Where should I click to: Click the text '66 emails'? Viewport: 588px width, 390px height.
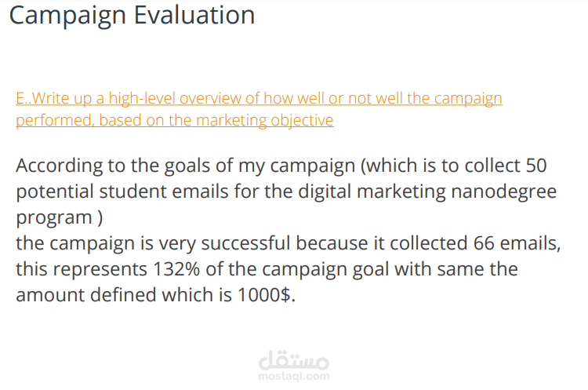tap(517, 243)
